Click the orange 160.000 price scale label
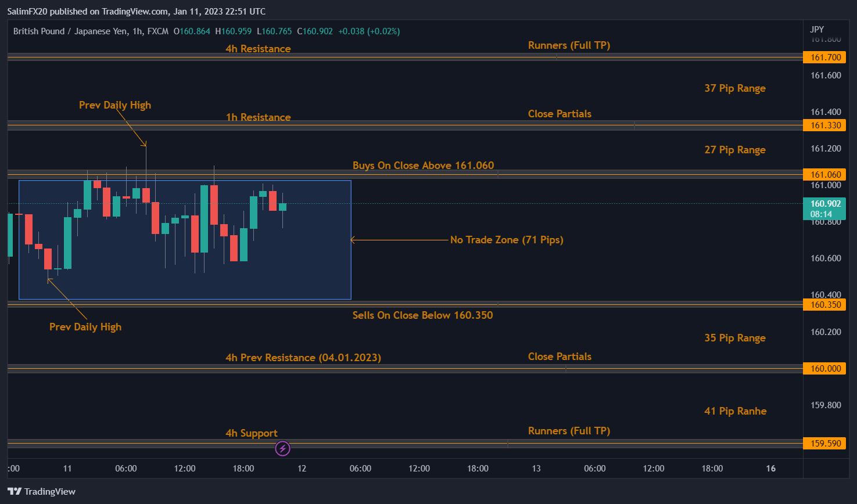 click(x=824, y=368)
